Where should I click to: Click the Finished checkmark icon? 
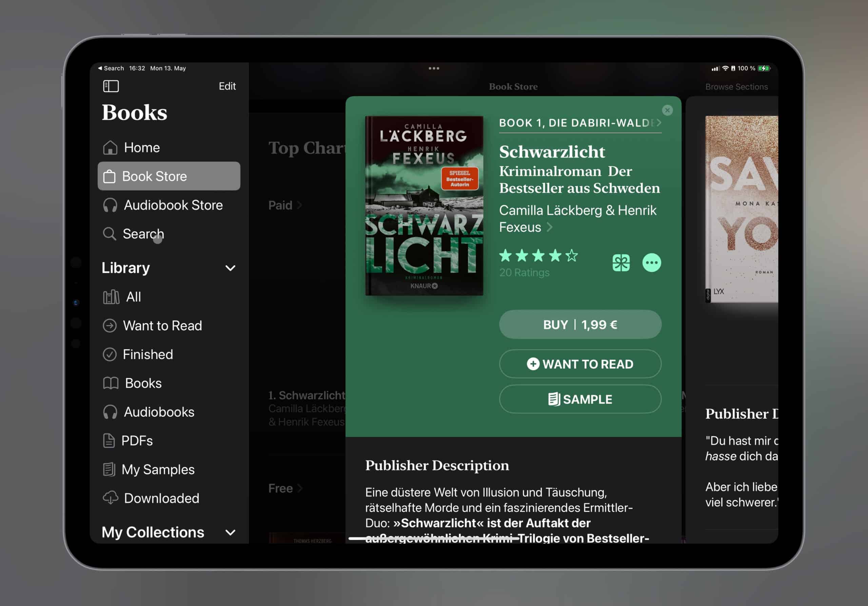(110, 355)
